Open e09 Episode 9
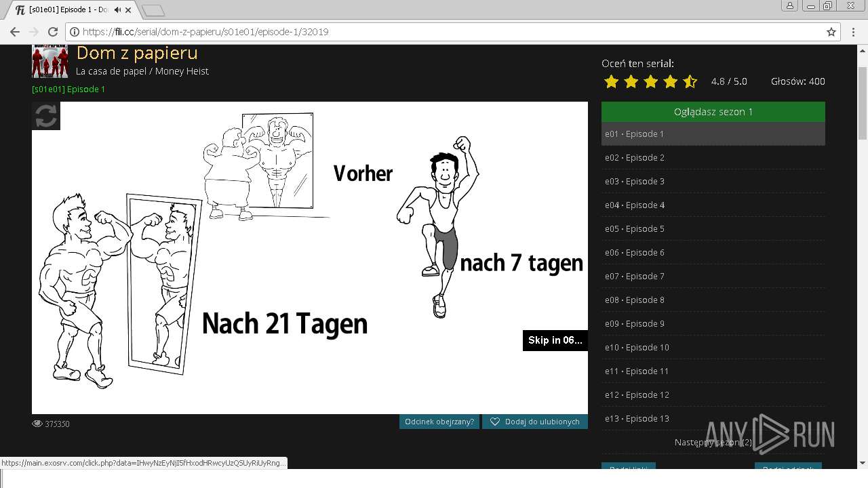 coord(713,323)
